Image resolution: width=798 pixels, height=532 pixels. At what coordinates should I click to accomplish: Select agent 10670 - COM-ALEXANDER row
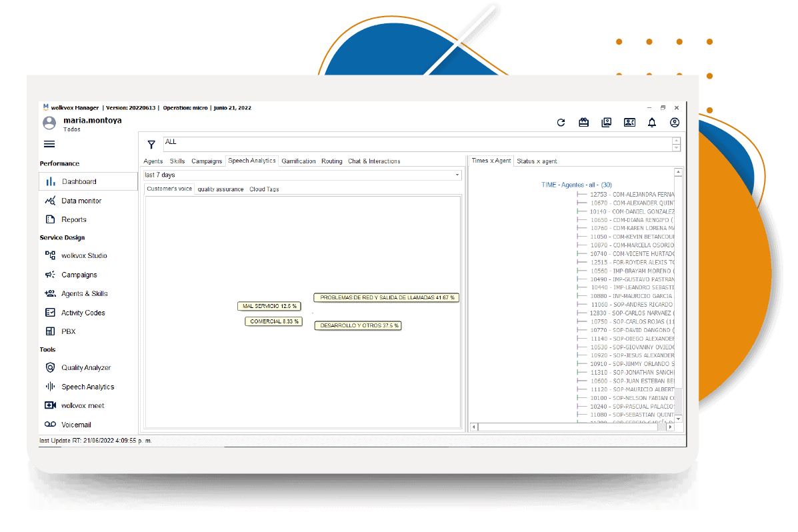[x=631, y=203]
